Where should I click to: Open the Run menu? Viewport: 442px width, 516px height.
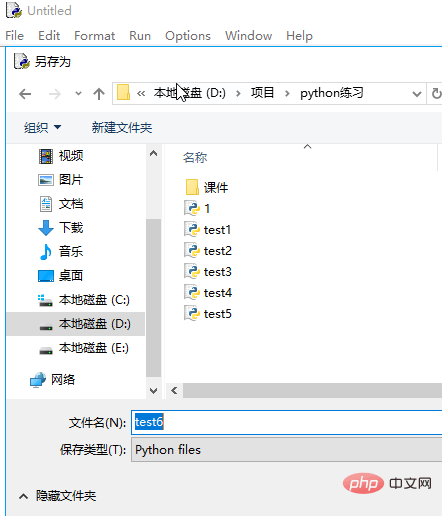pos(140,36)
